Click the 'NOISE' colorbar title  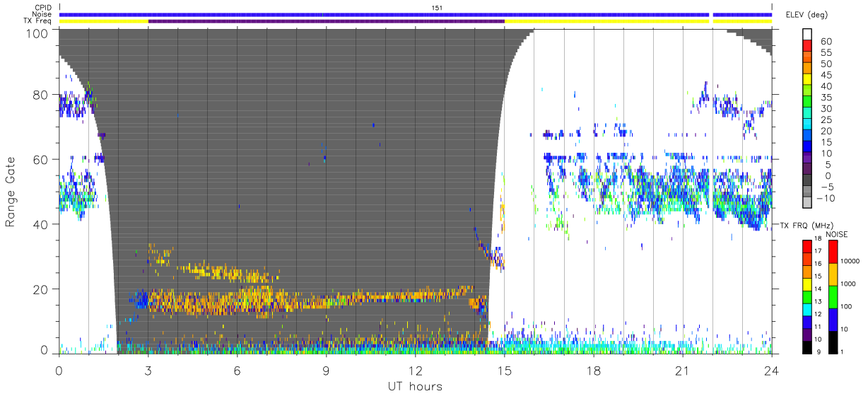(x=835, y=234)
